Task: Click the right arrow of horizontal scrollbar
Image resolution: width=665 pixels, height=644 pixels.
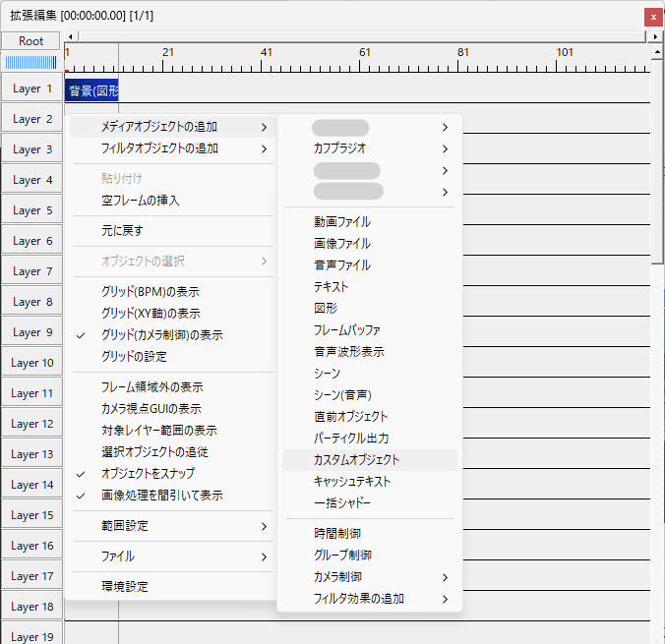Action: point(655,37)
